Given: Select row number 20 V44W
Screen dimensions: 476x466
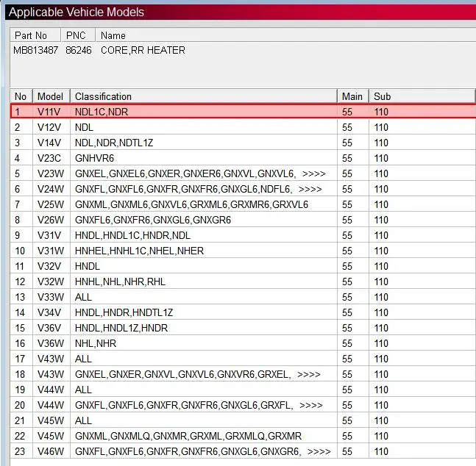Looking at the screenshot, I should (243, 405).
